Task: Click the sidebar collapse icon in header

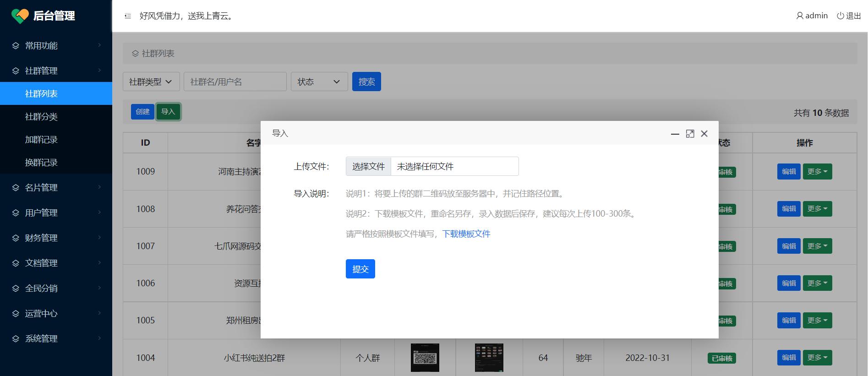Action: [128, 16]
